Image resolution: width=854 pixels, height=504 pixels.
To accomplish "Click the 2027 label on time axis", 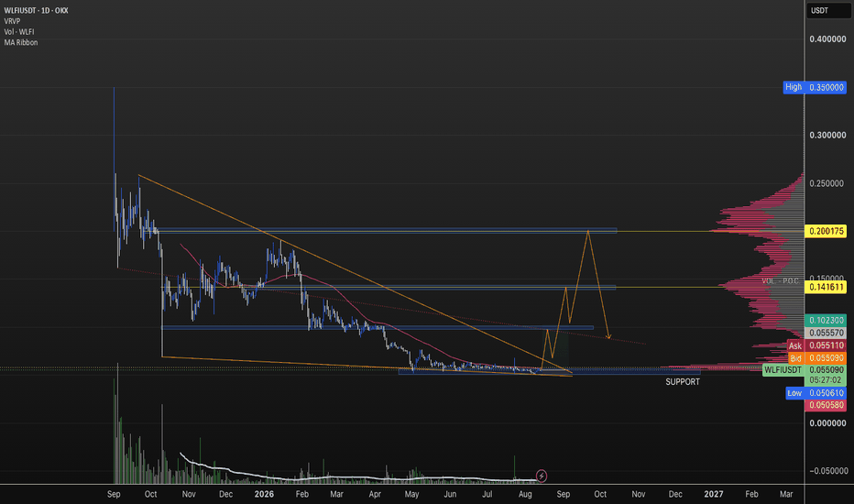I will tap(714, 494).
